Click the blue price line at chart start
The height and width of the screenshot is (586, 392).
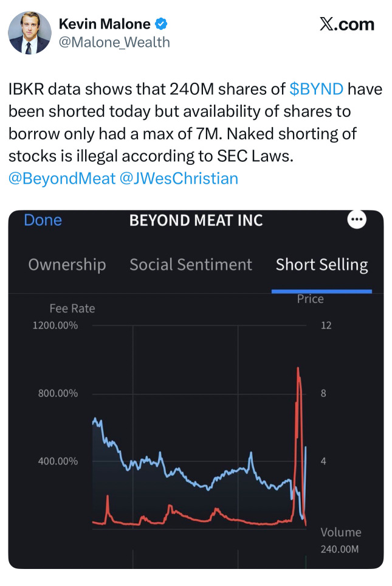[x=94, y=420]
